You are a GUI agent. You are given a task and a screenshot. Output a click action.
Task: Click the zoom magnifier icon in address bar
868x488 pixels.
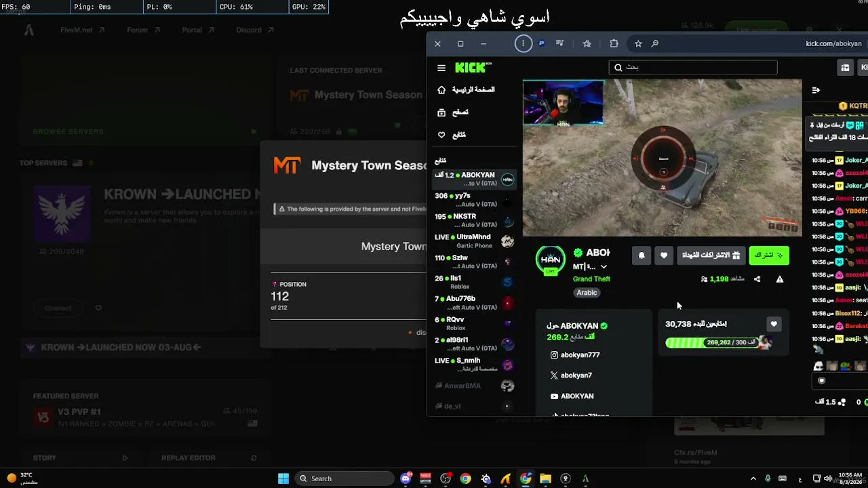(655, 43)
